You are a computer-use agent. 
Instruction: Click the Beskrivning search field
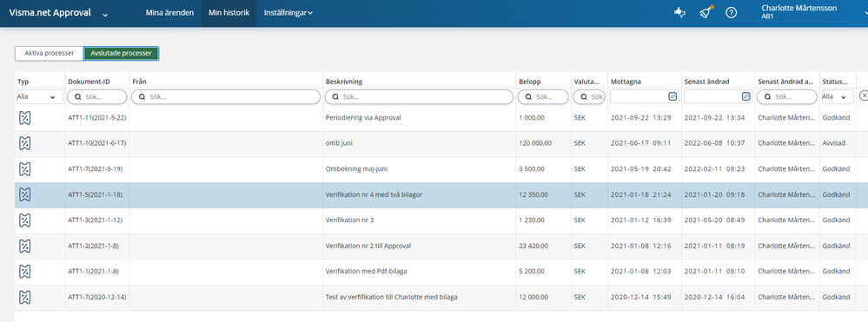click(419, 97)
